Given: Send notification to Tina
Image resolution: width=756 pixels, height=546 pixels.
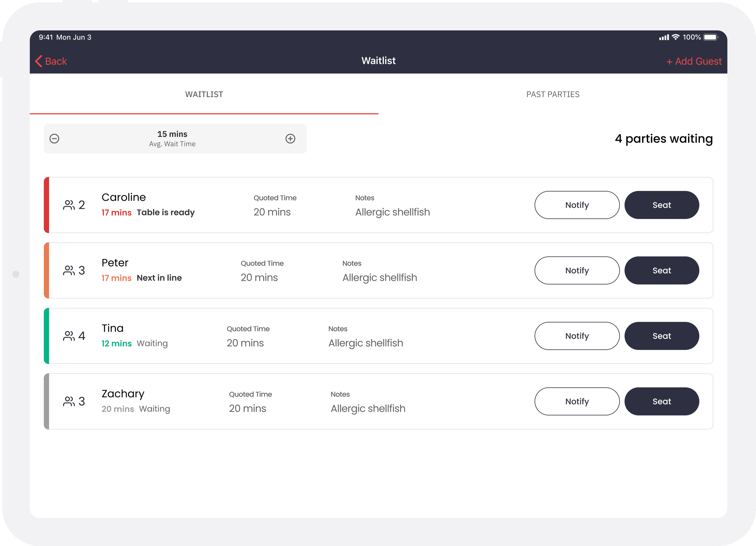Looking at the screenshot, I should tap(577, 336).
